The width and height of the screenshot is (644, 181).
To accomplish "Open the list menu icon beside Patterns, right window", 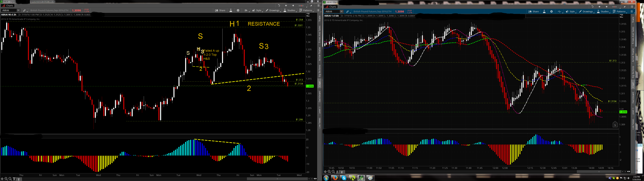I will tap(632, 11).
